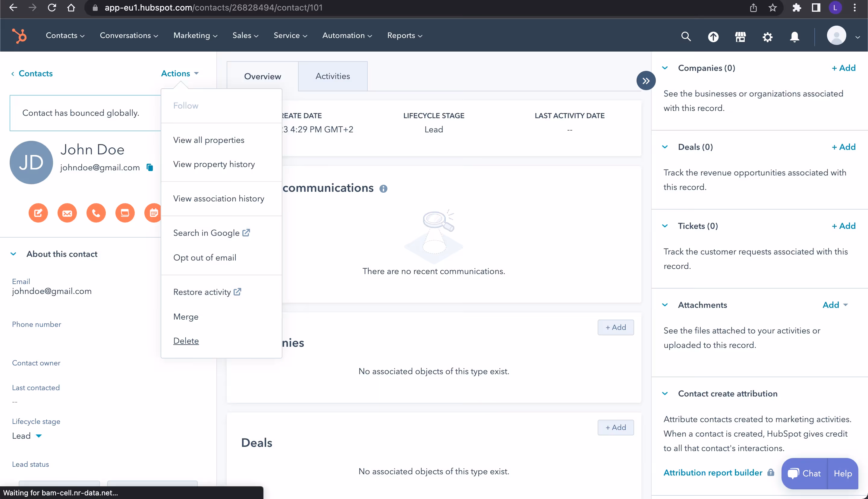The height and width of the screenshot is (499, 868).
Task: Toggle the browser side panel icon
Action: [816, 8]
